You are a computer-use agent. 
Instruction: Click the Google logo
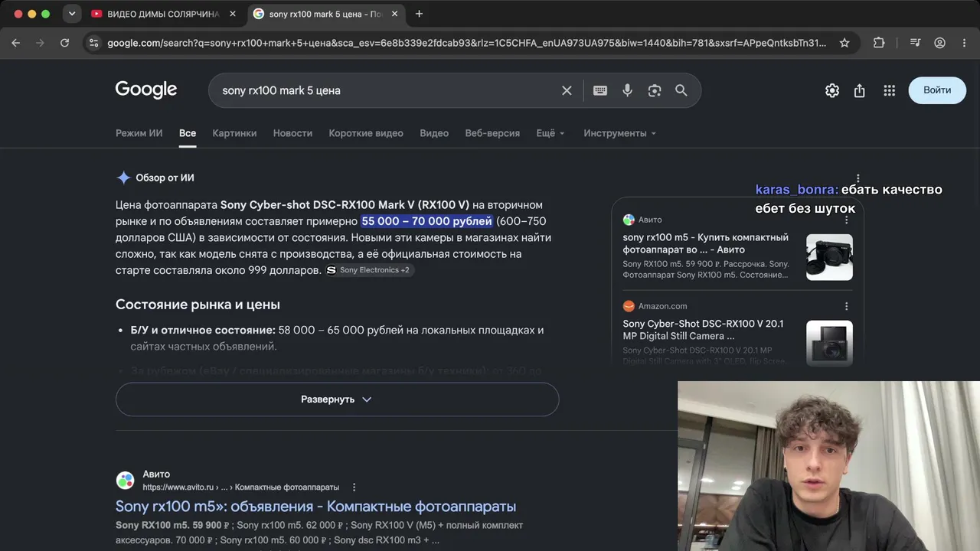tap(146, 90)
